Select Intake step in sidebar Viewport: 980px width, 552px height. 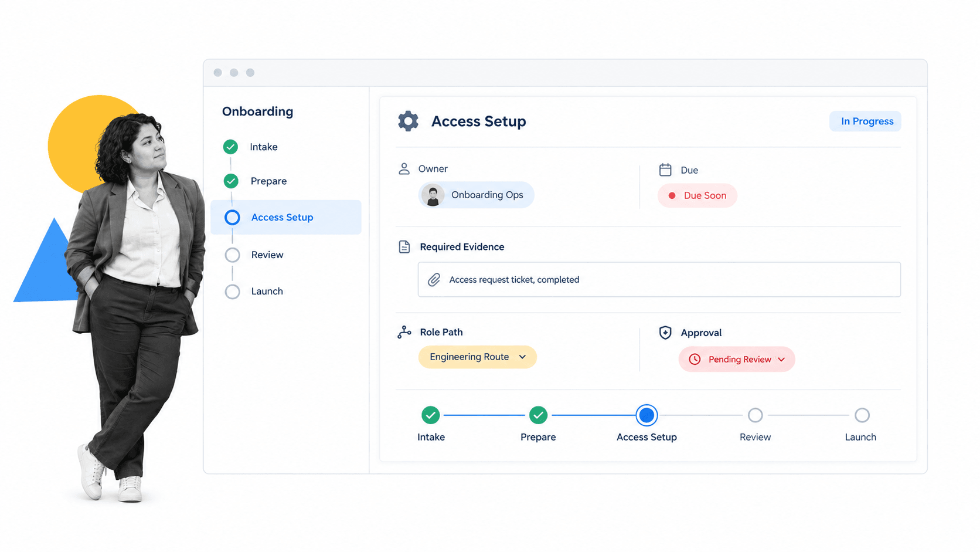click(x=264, y=147)
